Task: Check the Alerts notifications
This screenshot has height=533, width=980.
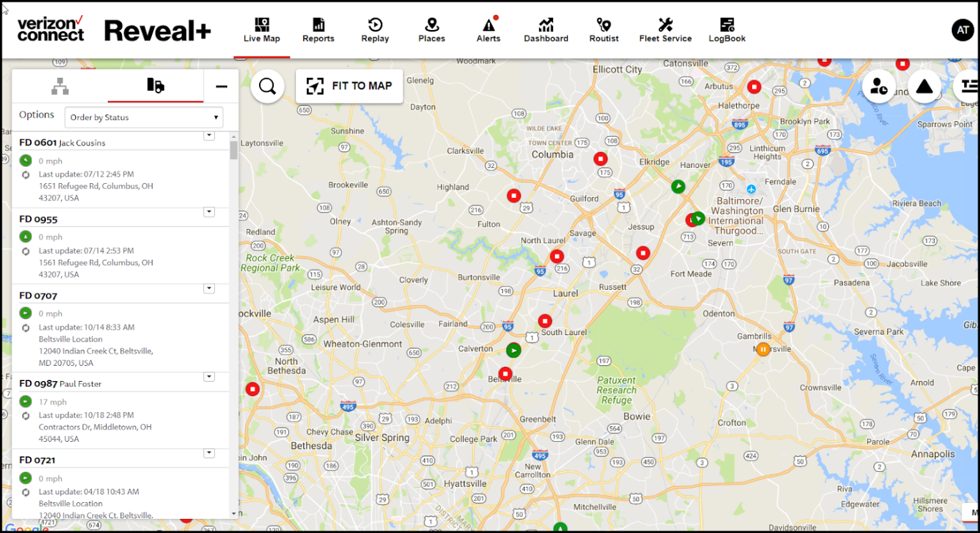Action: coord(488,29)
